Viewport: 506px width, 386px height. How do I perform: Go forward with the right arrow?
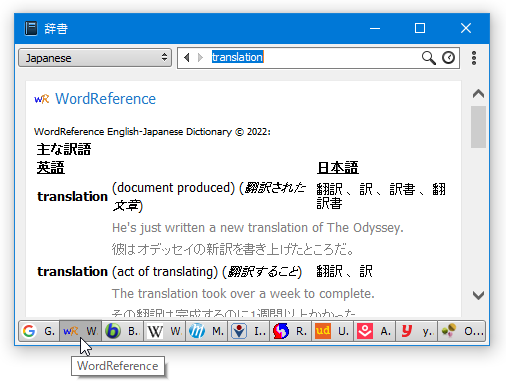pos(200,58)
